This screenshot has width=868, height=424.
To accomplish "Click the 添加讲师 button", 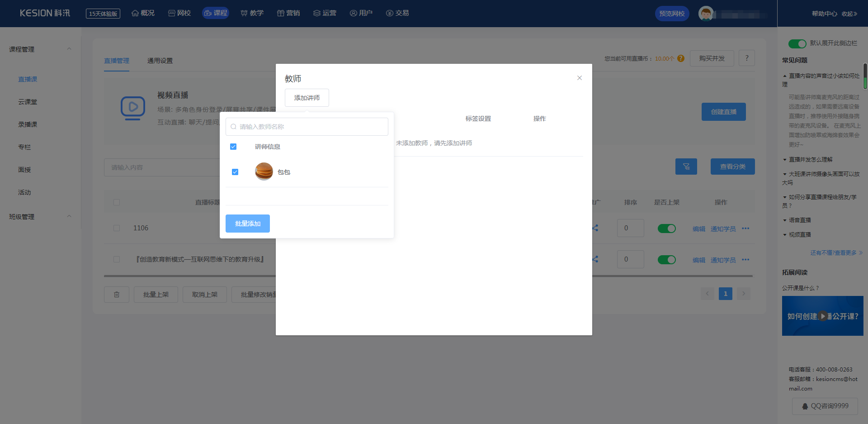I will 307,98.
